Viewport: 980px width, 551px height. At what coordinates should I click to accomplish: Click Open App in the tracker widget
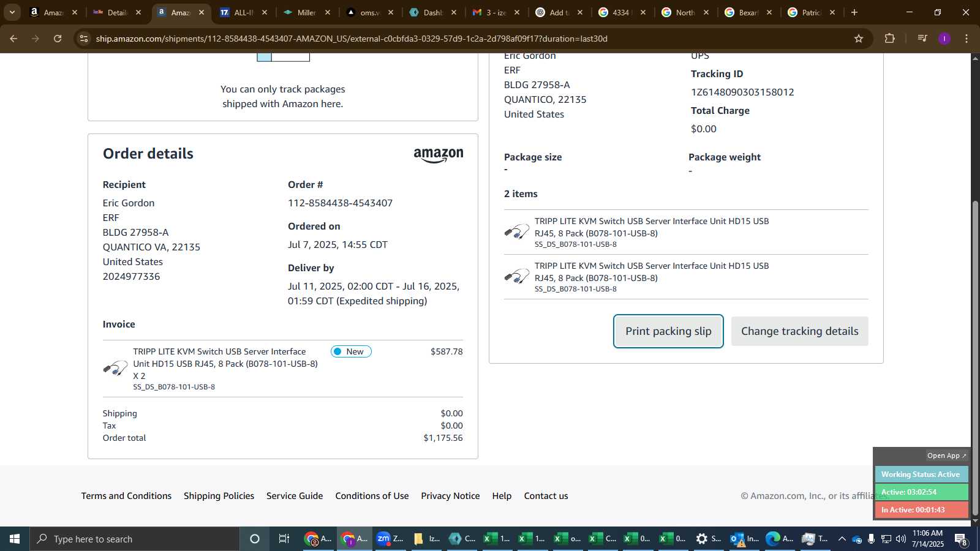pyautogui.click(x=946, y=455)
